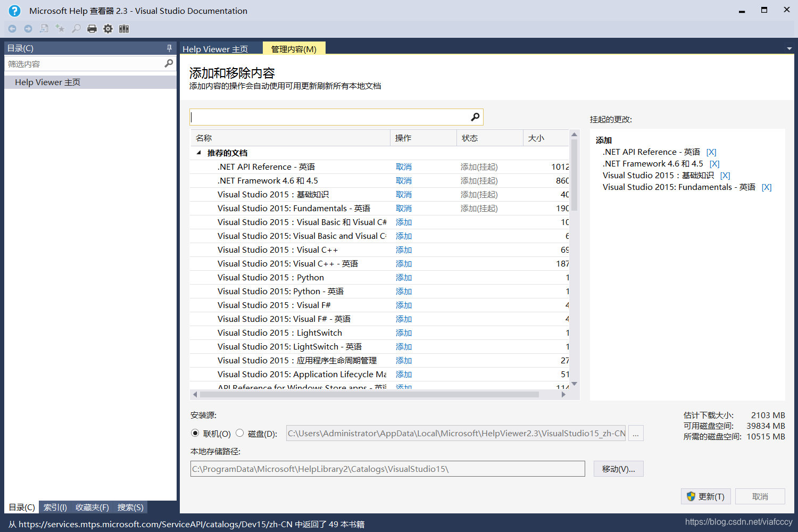The image size is (798, 532).
Task: Add Visual Studio 2015: Visual F# - 英语
Action: click(404, 319)
